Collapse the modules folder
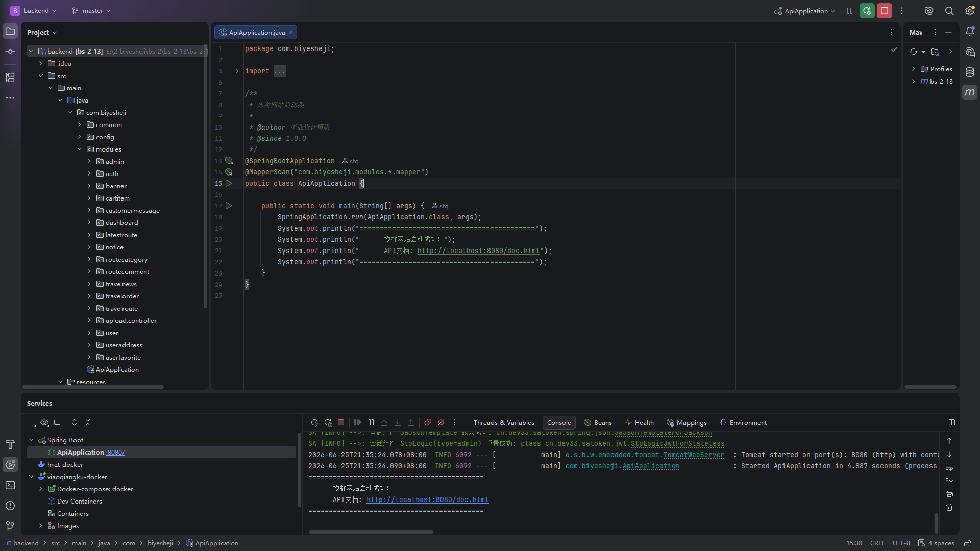Screen dimensions: 980x551 (x=80, y=149)
